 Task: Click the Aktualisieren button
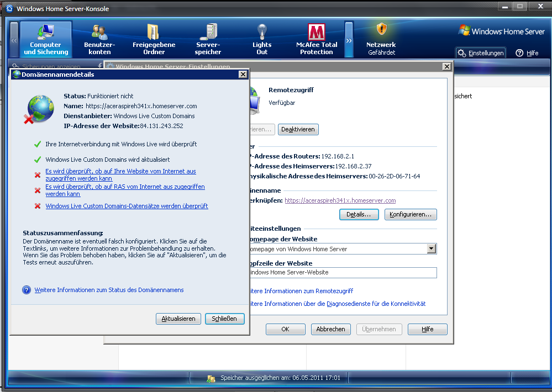coord(178,319)
